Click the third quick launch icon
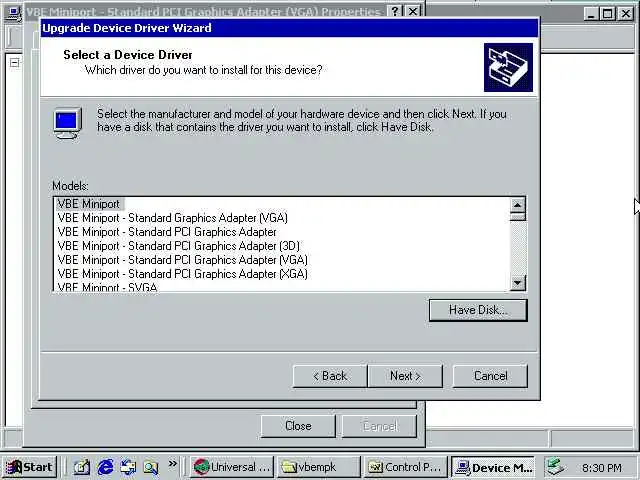Viewport: 640px width, 480px height. 128,467
